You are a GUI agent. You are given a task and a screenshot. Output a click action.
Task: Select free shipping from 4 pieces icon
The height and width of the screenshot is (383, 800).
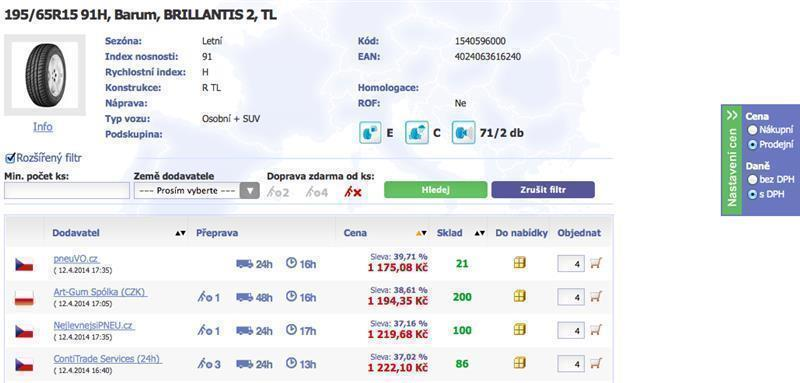pyautogui.click(x=317, y=192)
